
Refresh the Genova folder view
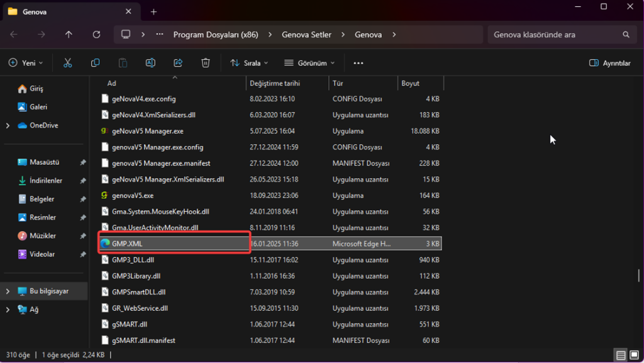[x=96, y=35]
